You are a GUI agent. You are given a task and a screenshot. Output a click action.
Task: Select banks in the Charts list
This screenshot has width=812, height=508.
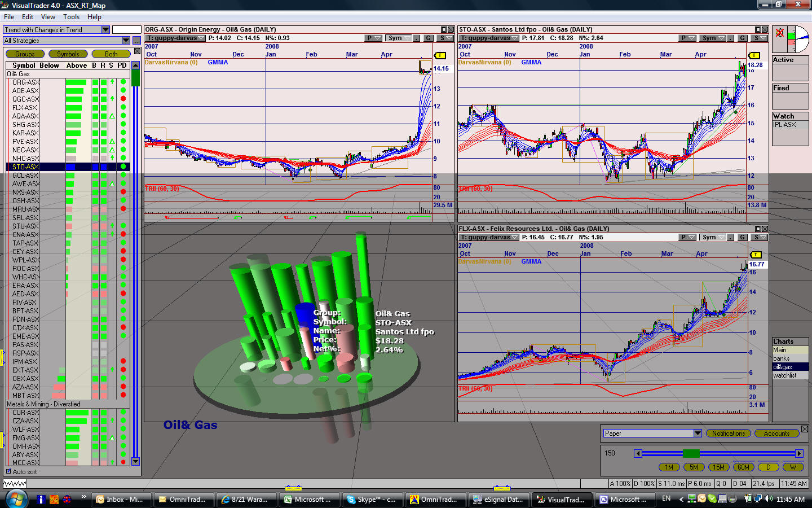point(790,358)
